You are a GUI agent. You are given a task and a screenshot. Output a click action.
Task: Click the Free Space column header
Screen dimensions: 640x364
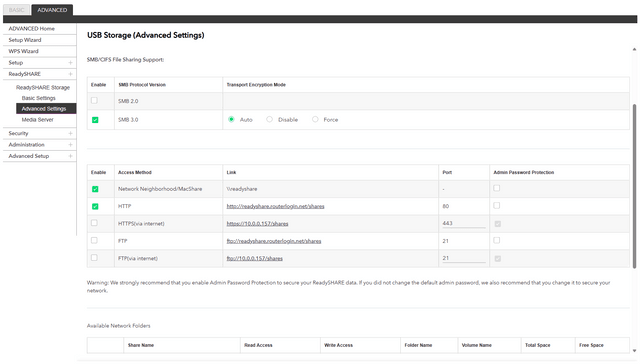coord(591,345)
